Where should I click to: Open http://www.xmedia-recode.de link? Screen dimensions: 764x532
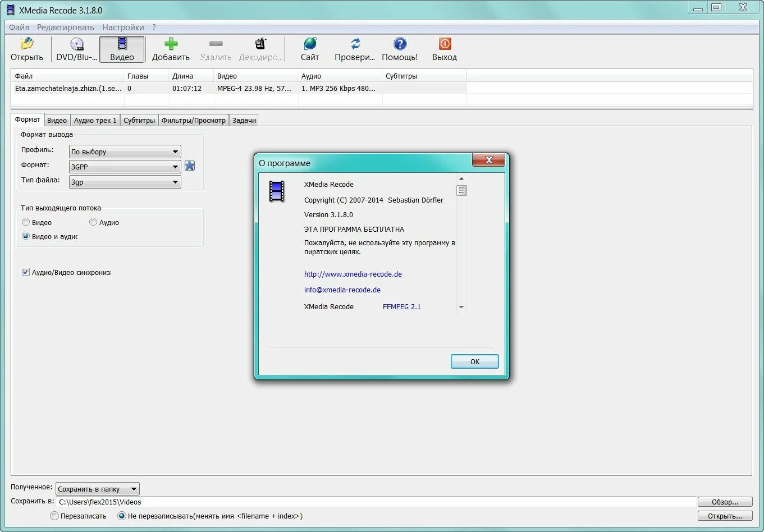click(x=353, y=274)
